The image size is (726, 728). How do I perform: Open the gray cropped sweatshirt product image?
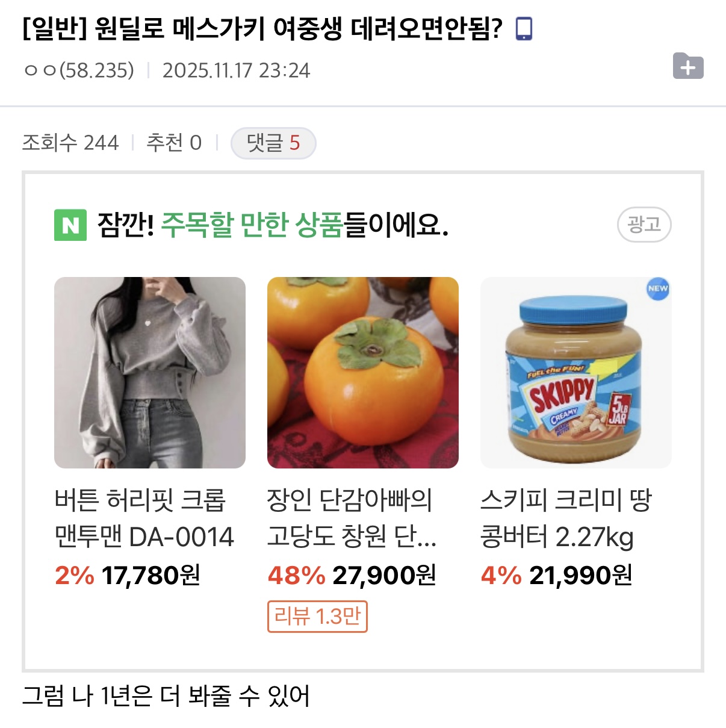pyautogui.click(x=150, y=372)
